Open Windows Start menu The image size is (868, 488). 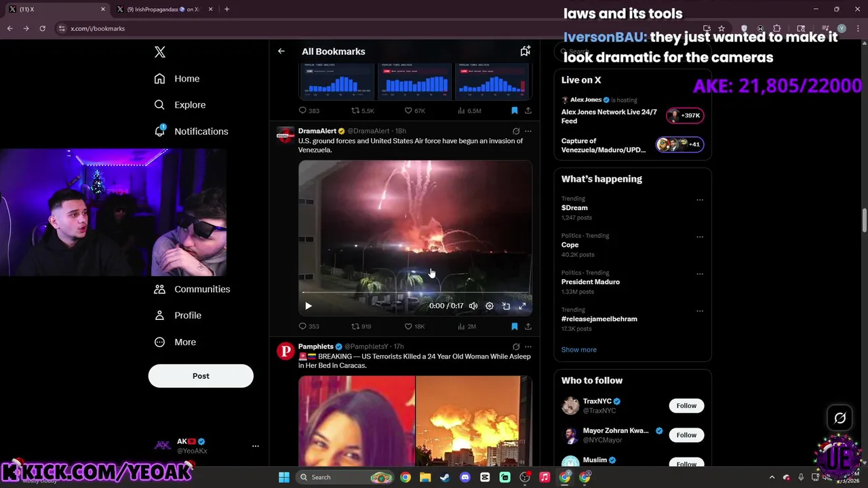(x=284, y=477)
